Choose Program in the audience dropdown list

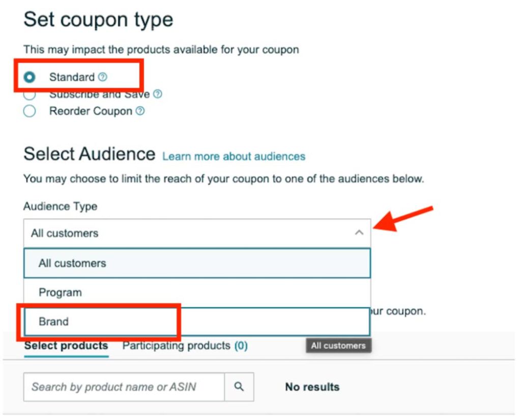click(x=197, y=292)
